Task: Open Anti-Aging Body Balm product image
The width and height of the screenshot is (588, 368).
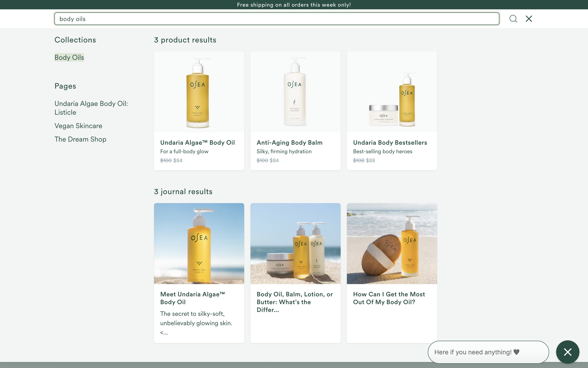Action: tap(295, 92)
